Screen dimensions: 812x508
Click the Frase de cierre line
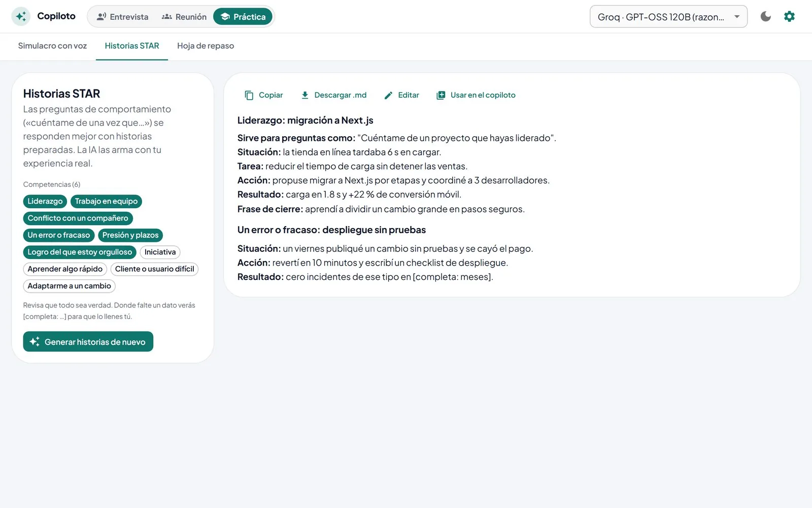pyautogui.click(x=381, y=209)
